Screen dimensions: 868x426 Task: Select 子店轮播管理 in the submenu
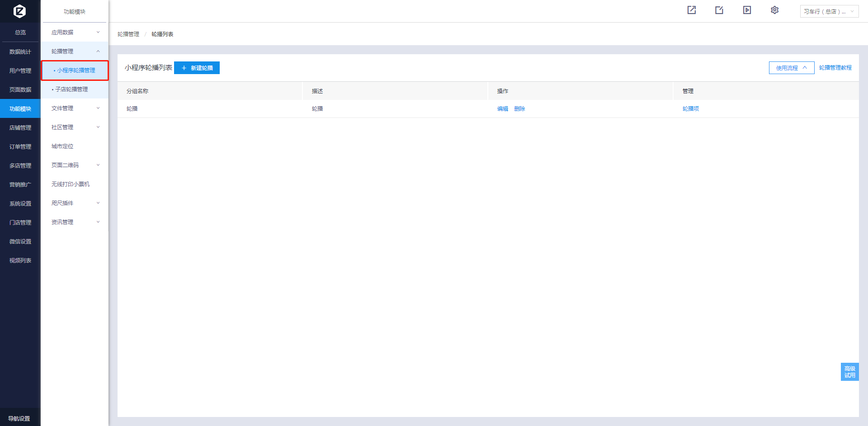click(71, 89)
